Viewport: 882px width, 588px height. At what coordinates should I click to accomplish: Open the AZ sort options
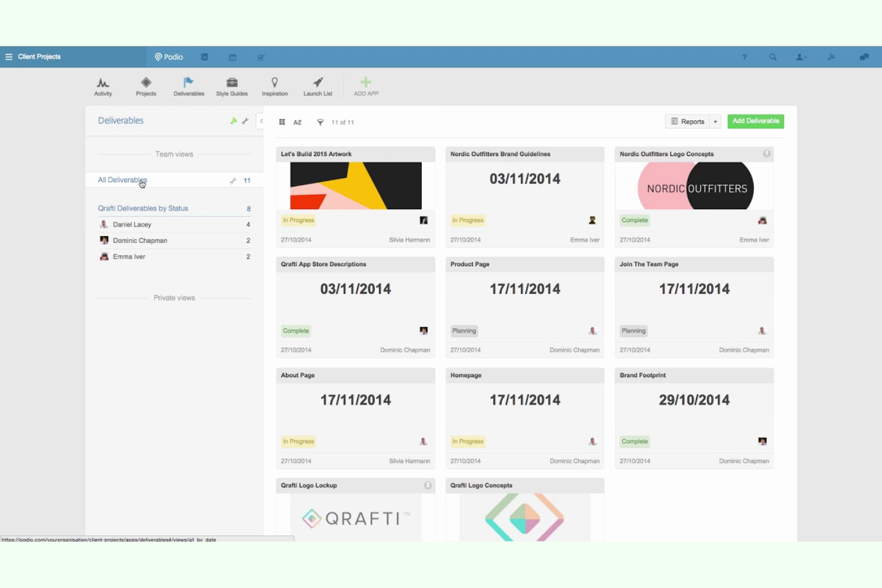(297, 122)
